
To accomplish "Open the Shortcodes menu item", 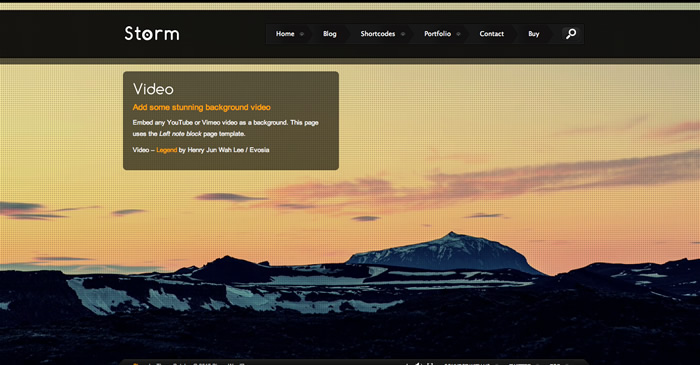I will (x=378, y=34).
